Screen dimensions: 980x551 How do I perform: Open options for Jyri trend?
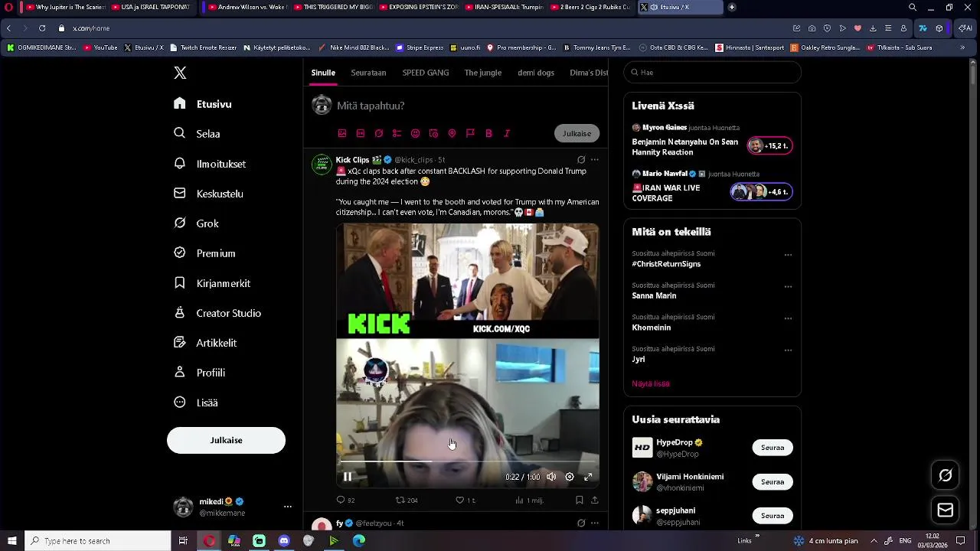pyautogui.click(x=788, y=350)
